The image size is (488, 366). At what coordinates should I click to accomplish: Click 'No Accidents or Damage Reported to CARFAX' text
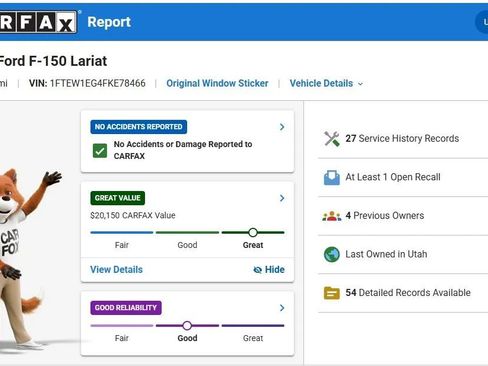pyautogui.click(x=183, y=150)
